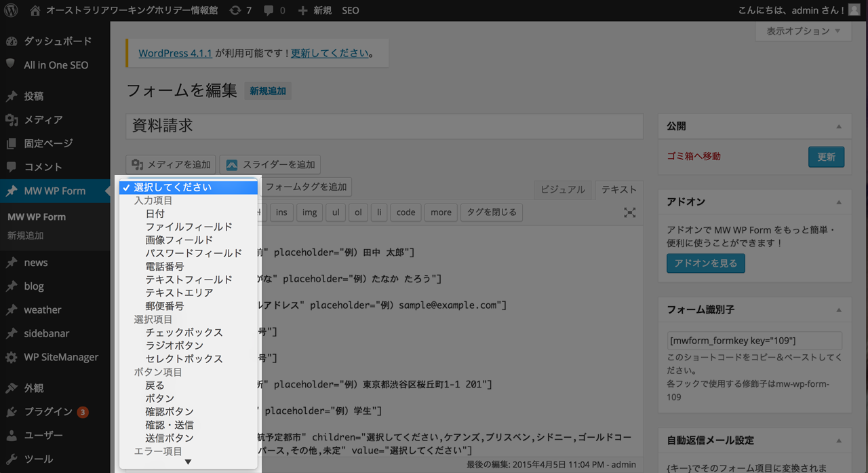Click 新規追加 next to the page title
Screen dimensions: 868x473
click(268, 91)
